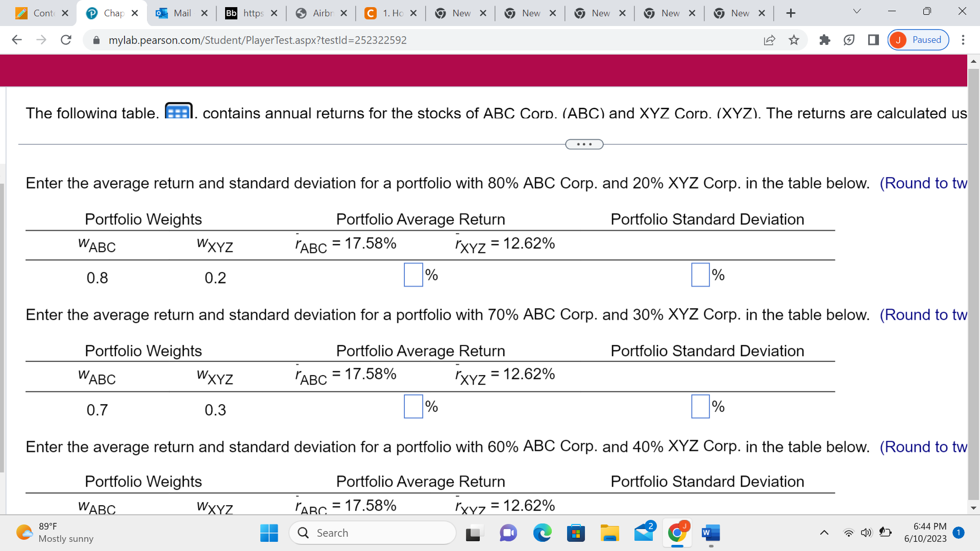Open a new browser tab
Viewport: 980px width, 551px height.
pyautogui.click(x=791, y=13)
